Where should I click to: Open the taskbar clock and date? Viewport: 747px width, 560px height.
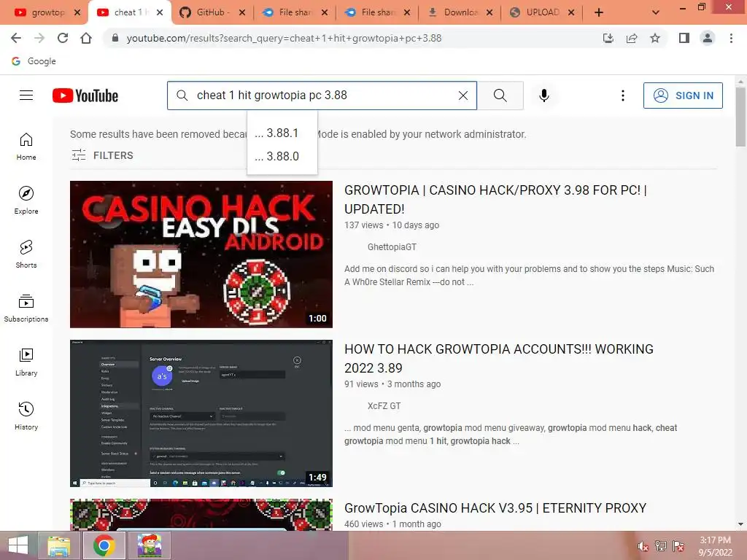coord(715,546)
